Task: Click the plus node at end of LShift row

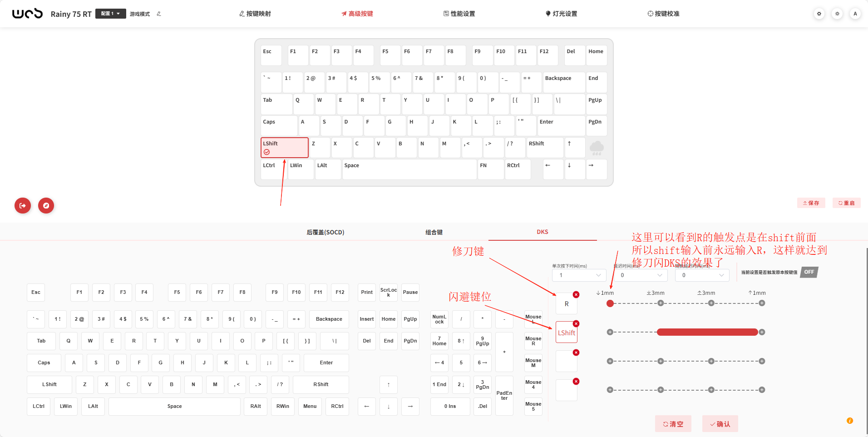Action: pos(762,332)
